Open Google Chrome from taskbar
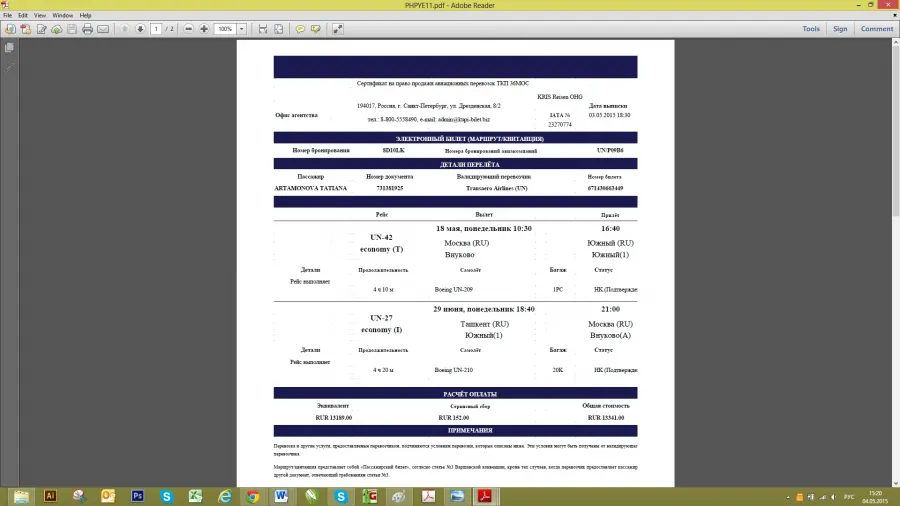The width and height of the screenshot is (900, 506). (253, 496)
